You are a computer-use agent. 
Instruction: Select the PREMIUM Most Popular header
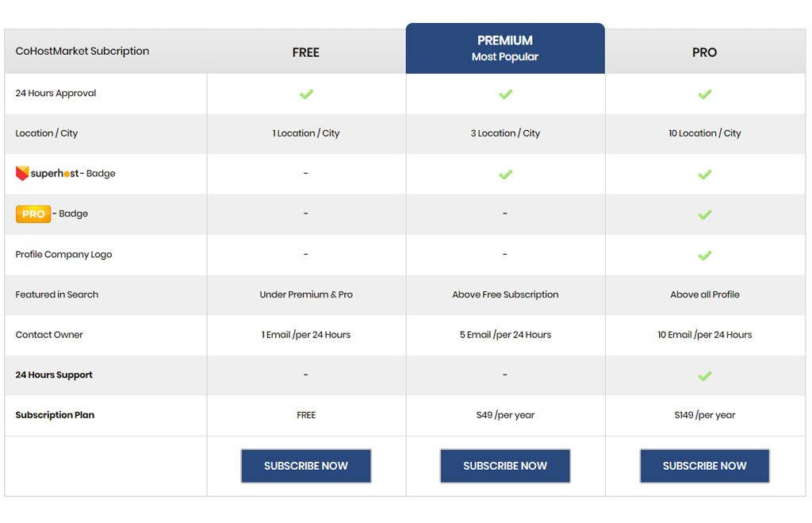505,48
